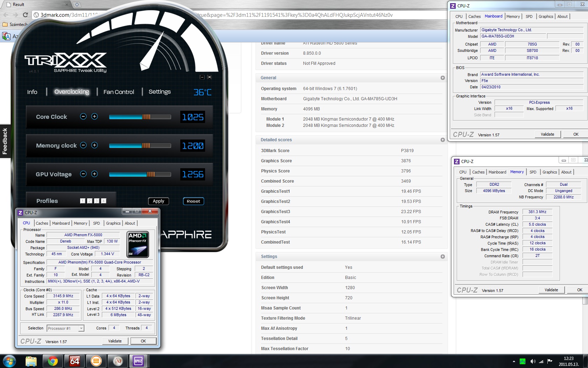Click the green system tray icon
This screenshot has width=588, height=368.
[x=523, y=361]
